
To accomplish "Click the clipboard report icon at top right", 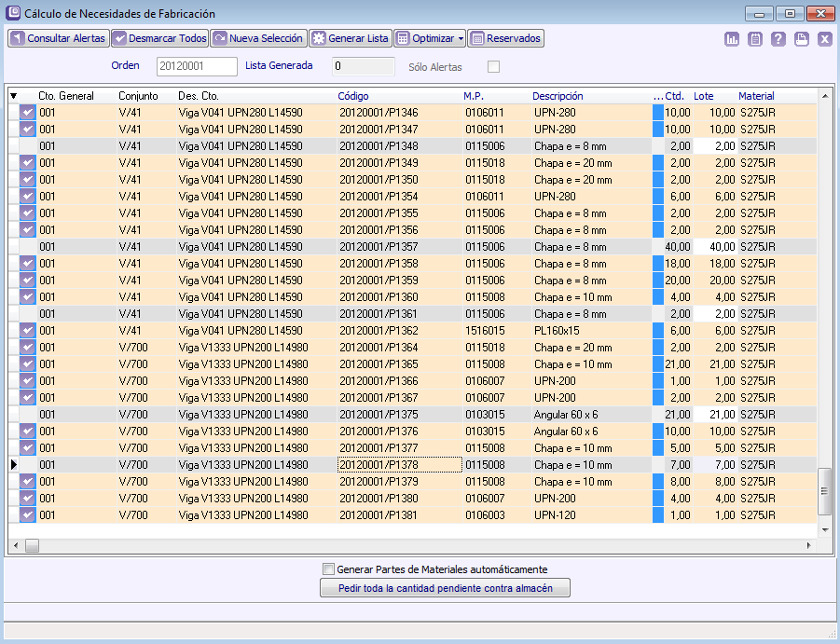I will (755, 39).
